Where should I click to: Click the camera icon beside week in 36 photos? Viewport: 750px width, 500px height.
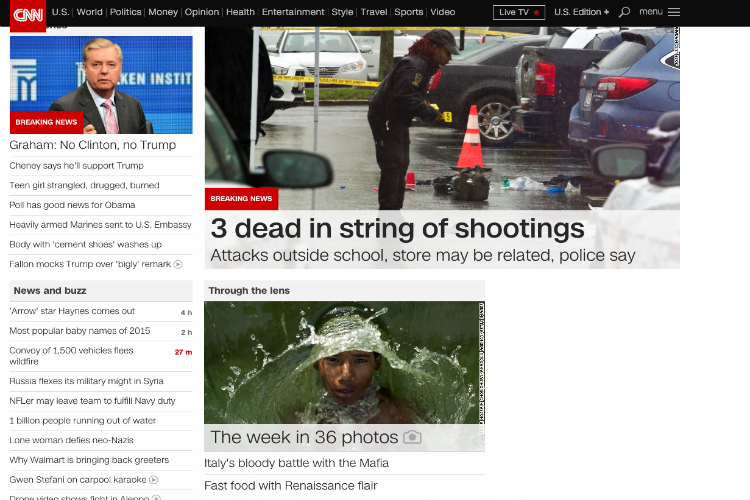(x=412, y=437)
